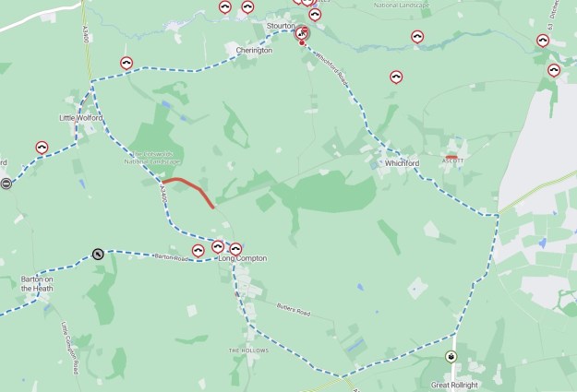
Task: Click the Long Compton place label
Action: [243, 258]
